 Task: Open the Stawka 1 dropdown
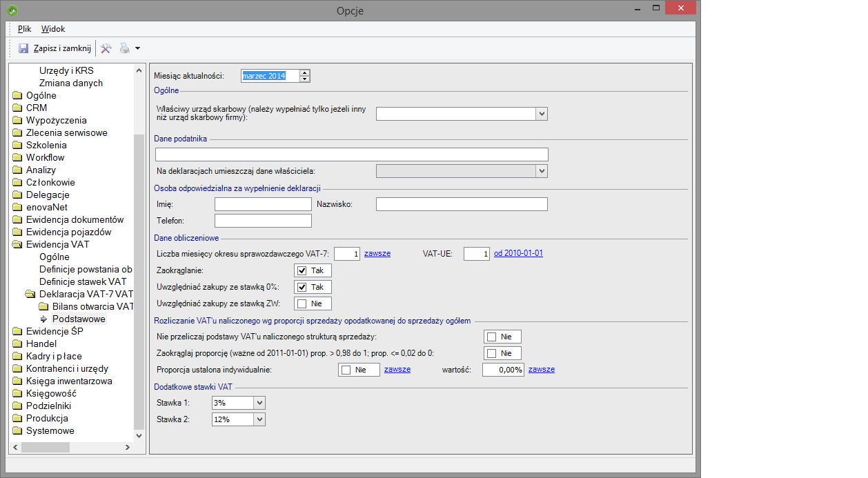(x=259, y=403)
